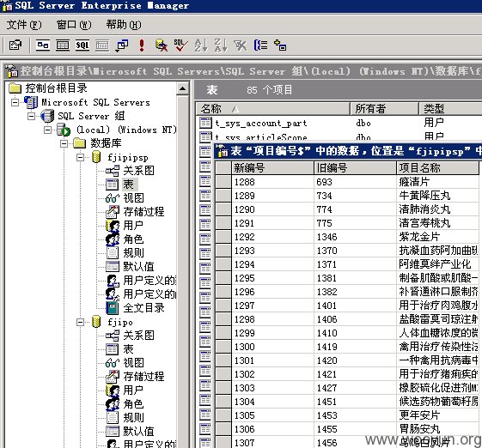This screenshot has height=448, width=482.
Task: Click cell 清肺消炎丸 in data grid
Action: (438, 209)
